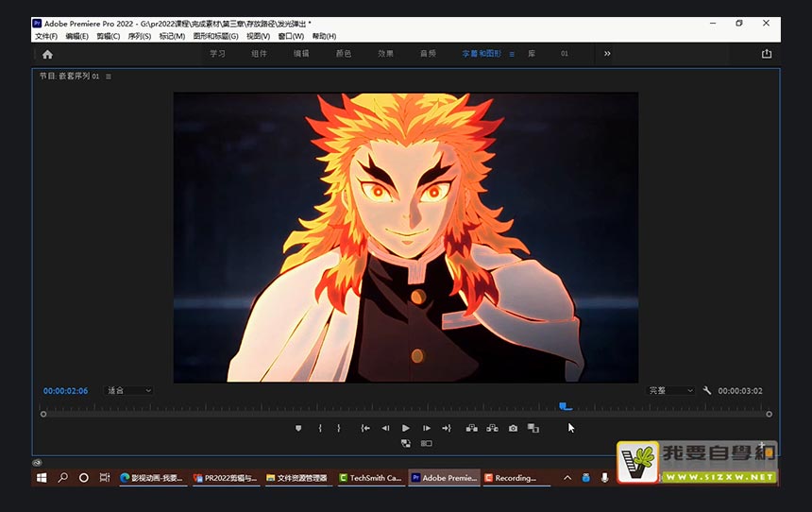Click the blue playhead on the time ruler
Viewport: 812px width, 512px height.
(x=565, y=406)
